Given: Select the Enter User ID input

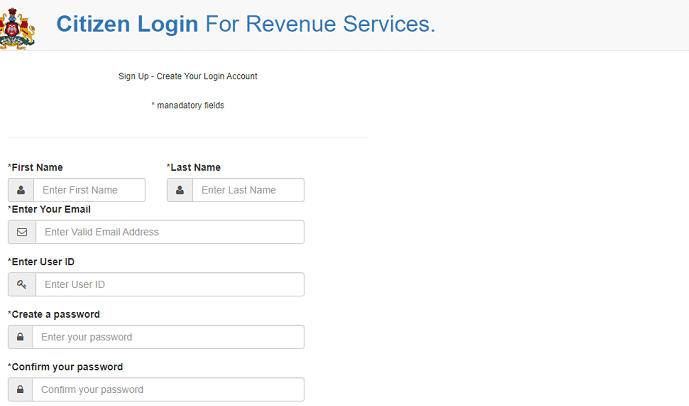Looking at the screenshot, I should coord(170,284).
